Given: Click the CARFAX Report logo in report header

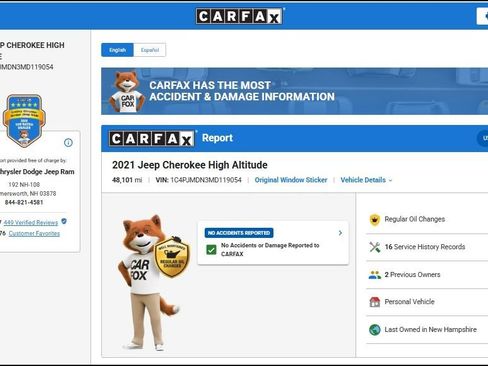Looking at the screenshot, I should [152, 138].
